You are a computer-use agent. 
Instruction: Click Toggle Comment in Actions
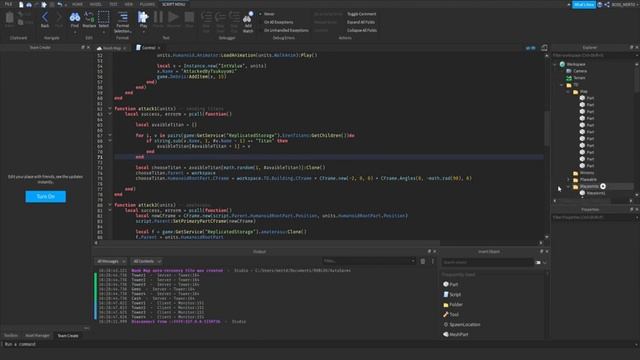click(362, 14)
